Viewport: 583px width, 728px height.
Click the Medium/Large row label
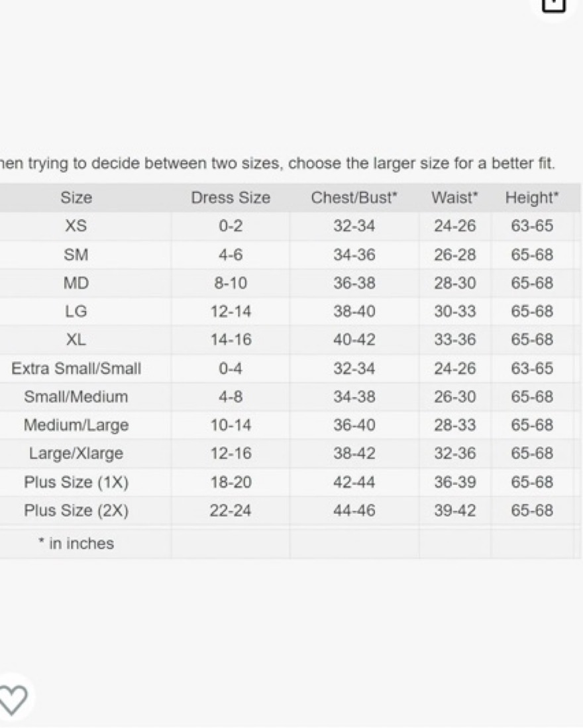(76, 425)
